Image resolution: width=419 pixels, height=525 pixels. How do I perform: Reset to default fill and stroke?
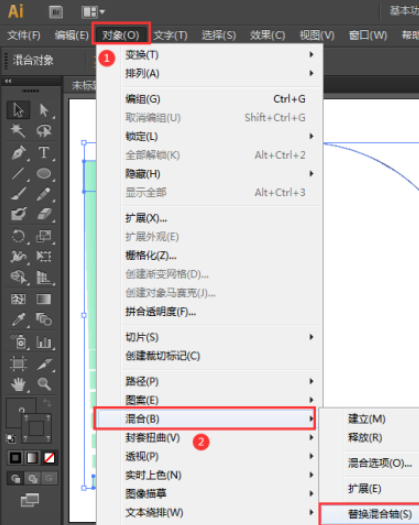pos(11,439)
